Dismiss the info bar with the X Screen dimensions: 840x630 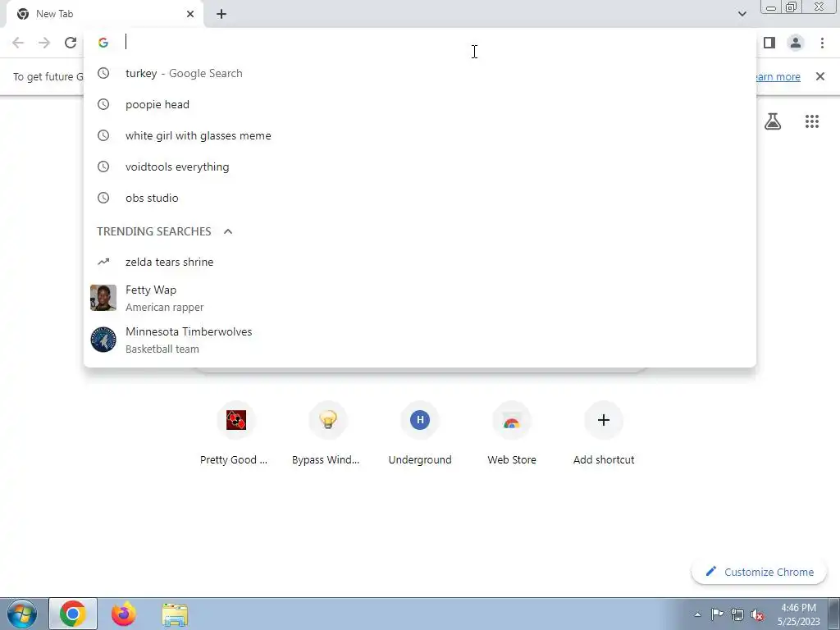click(x=820, y=76)
